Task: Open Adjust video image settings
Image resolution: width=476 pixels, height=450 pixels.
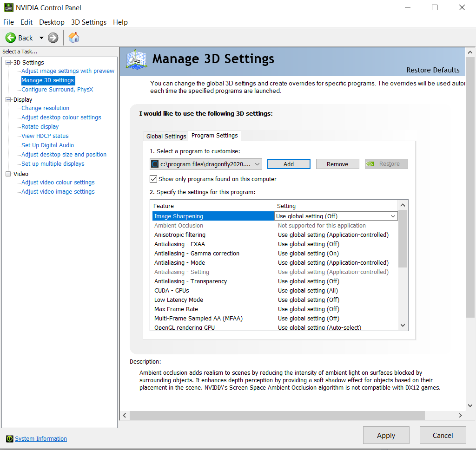Action: point(58,192)
